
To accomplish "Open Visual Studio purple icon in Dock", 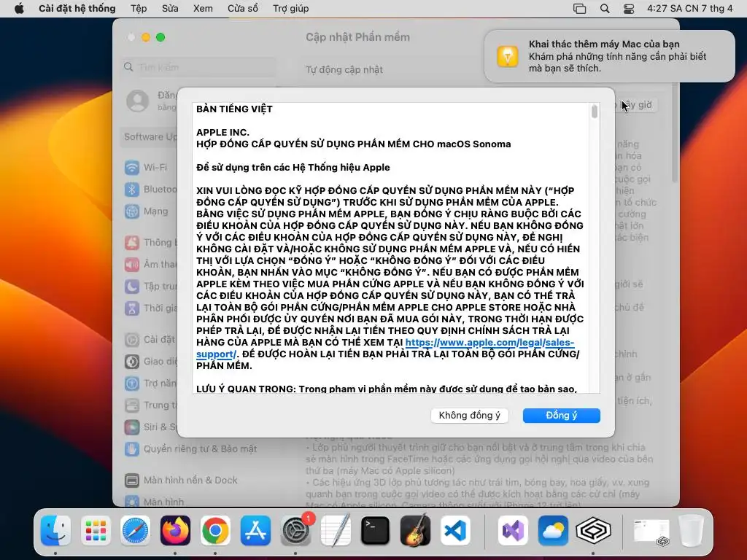I will click(513, 531).
